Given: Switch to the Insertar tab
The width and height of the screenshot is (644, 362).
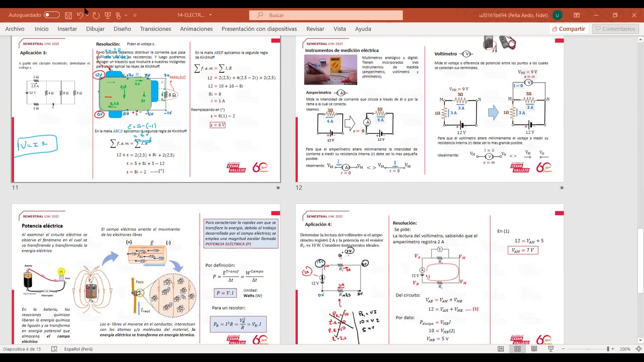Looking at the screenshot, I should [x=67, y=29].
